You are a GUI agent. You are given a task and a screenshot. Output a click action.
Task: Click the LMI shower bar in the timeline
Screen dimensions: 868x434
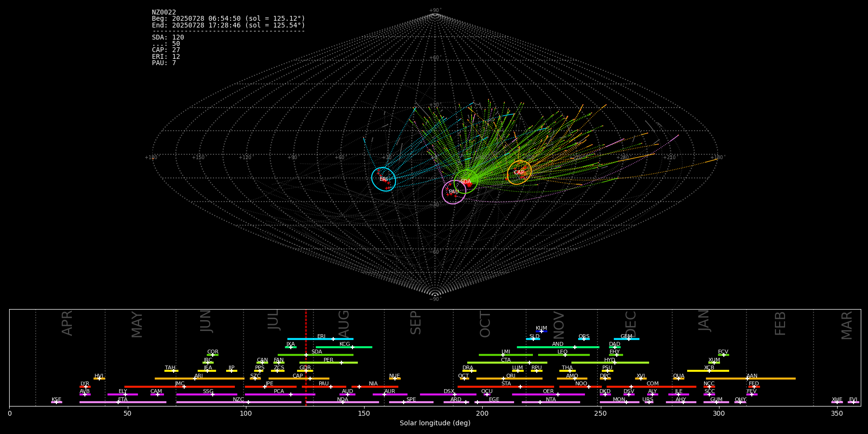tap(506, 355)
